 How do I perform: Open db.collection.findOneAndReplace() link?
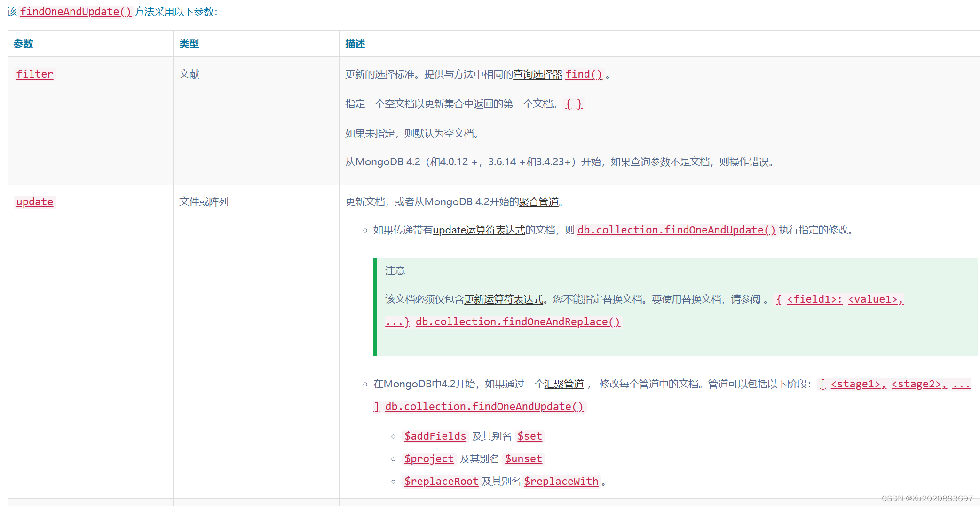coord(517,321)
